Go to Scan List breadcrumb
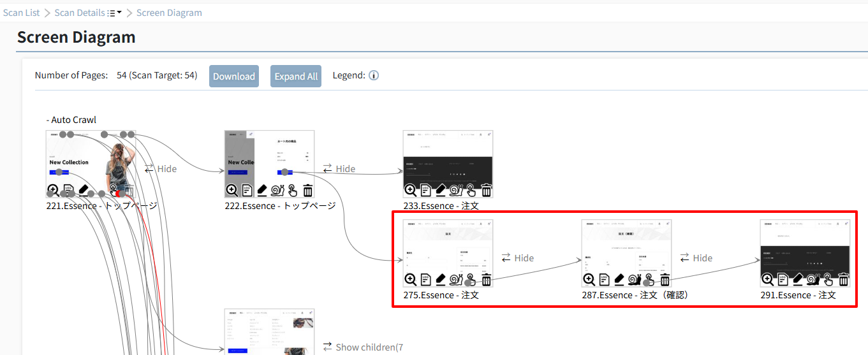 click(x=22, y=13)
